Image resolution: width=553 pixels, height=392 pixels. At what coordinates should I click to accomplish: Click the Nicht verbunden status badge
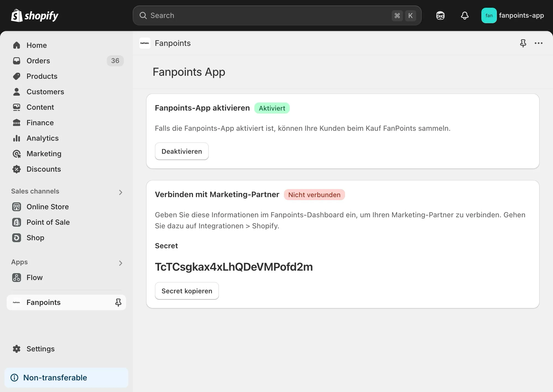pyautogui.click(x=314, y=195)
